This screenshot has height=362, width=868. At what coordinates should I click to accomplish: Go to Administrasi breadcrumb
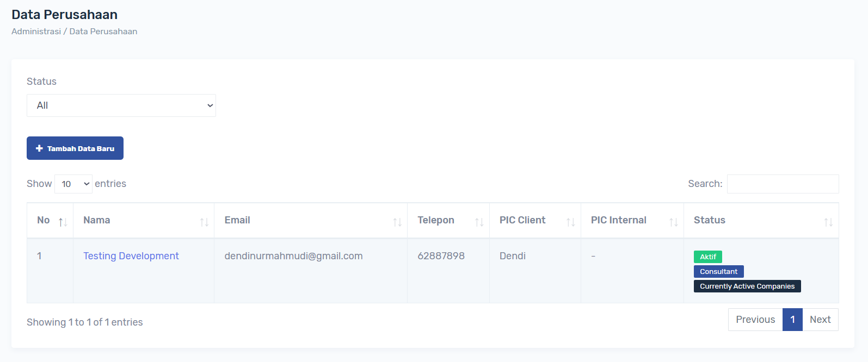[x=36, y=32]
